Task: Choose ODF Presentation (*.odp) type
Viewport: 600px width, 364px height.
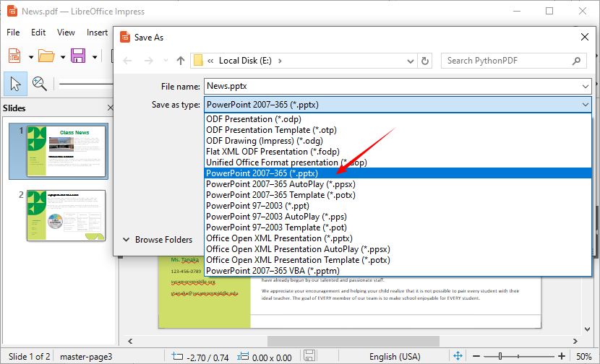Action: coord(398,119)
